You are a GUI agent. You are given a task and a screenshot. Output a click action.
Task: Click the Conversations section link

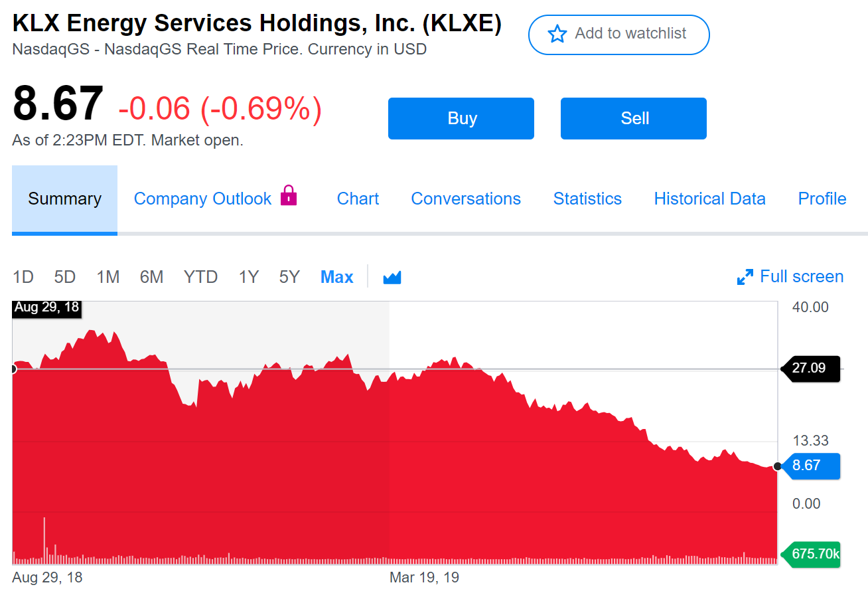[466, 198]
